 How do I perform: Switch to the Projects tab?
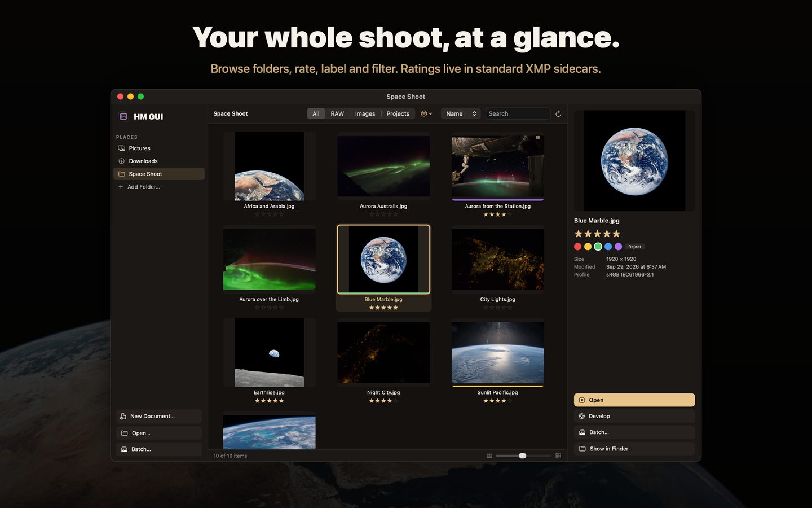pyautogui.click(x=398, y=113)
